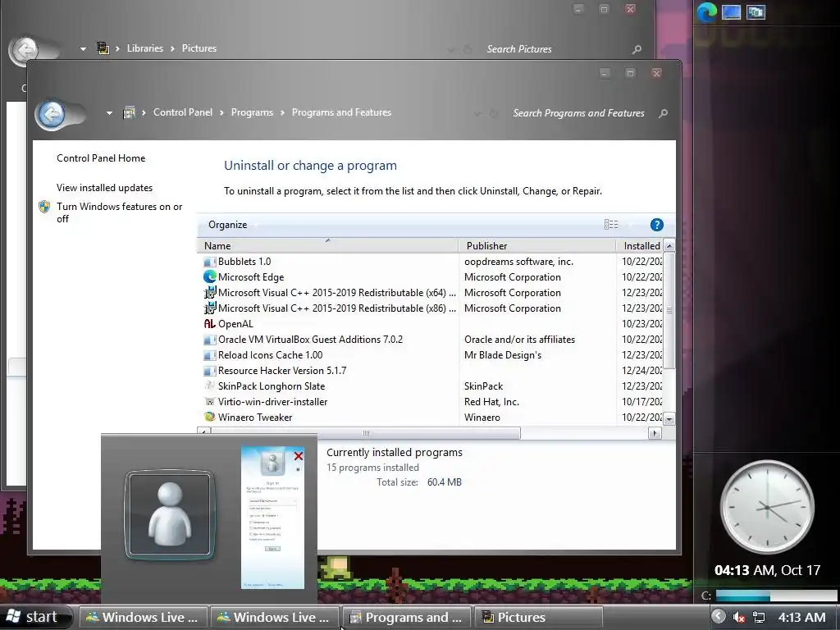Expand chevron before Libraries breadcrumb
The height and width of the screenshot is (630, 840).
click(x=117, y=48)
